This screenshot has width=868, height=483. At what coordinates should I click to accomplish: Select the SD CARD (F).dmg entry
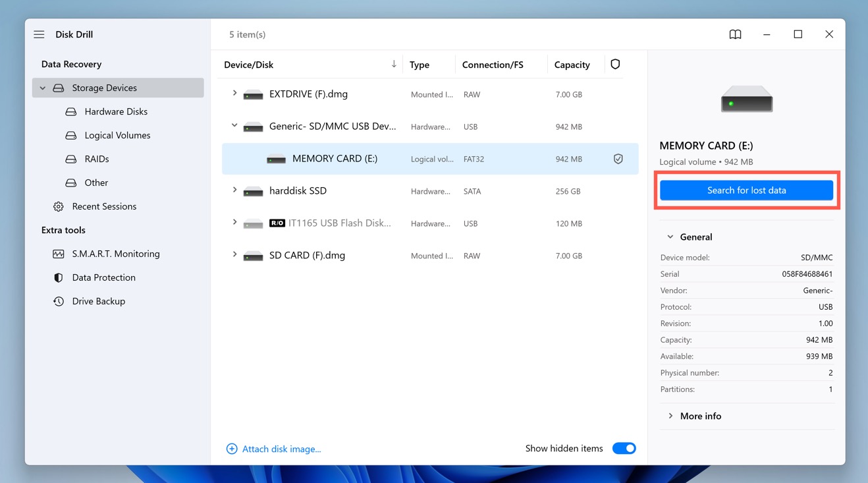pyautogui.click(x=307, y=256)
